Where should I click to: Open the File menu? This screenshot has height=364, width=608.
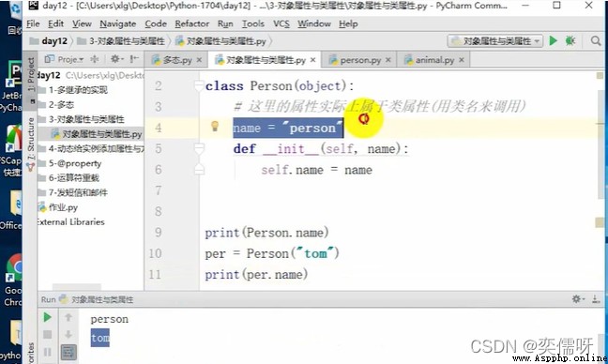pyautogui.click(x=33, y=24)
